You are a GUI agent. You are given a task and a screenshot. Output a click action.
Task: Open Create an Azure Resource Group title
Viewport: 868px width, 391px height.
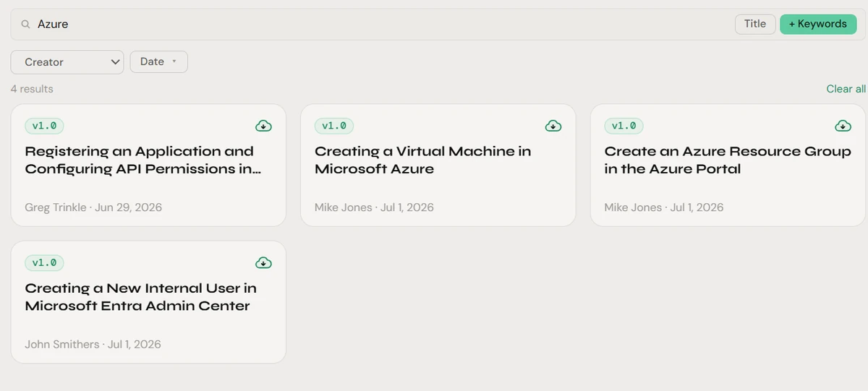[728, 160]
